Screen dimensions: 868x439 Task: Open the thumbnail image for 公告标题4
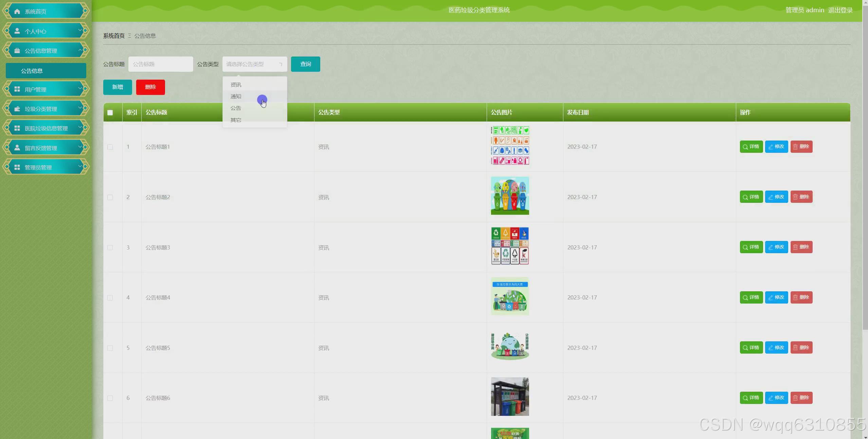[510, 296]
